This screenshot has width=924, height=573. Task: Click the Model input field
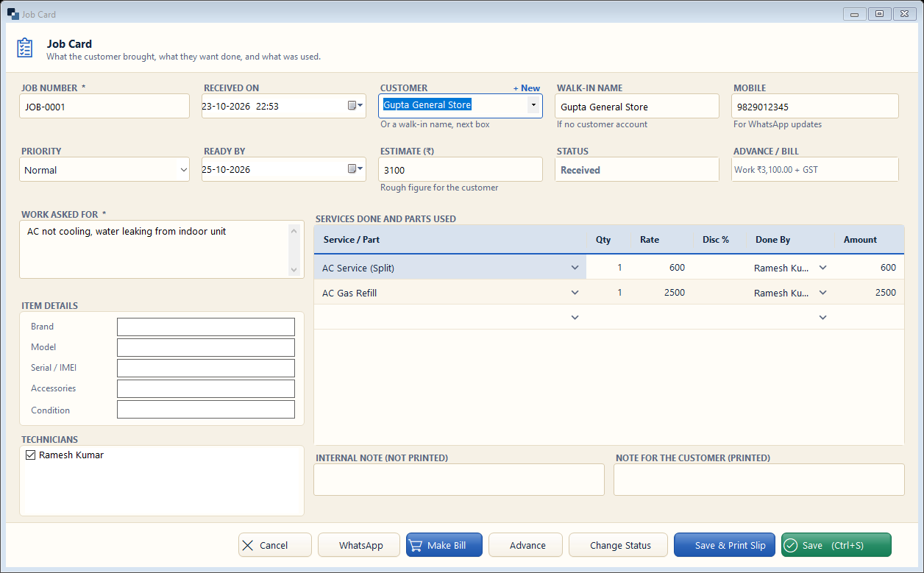point(206,347)
